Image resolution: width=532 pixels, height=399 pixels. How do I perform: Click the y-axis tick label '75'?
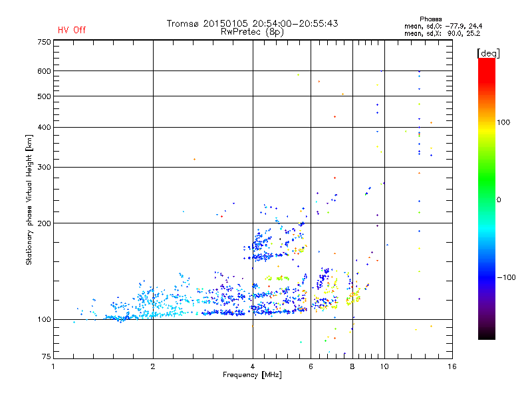pos(47,356)
